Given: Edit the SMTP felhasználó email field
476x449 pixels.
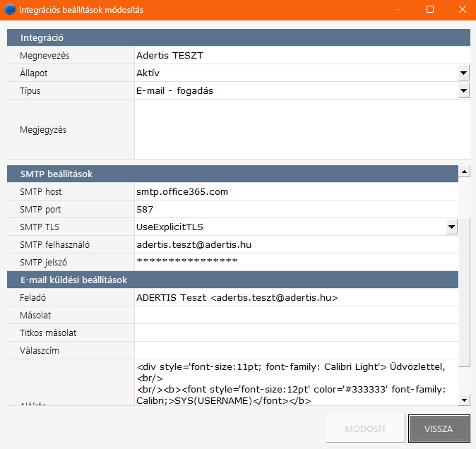Looking at the screenshot, I should pos(296,244).
